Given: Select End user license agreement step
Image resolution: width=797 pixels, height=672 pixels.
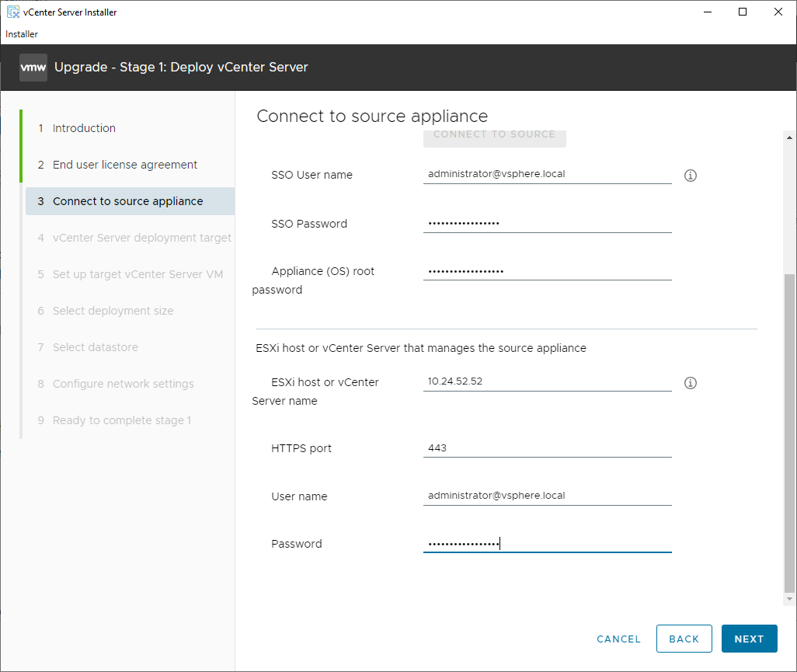Looking at the screenshot, I should click(124, 165).
